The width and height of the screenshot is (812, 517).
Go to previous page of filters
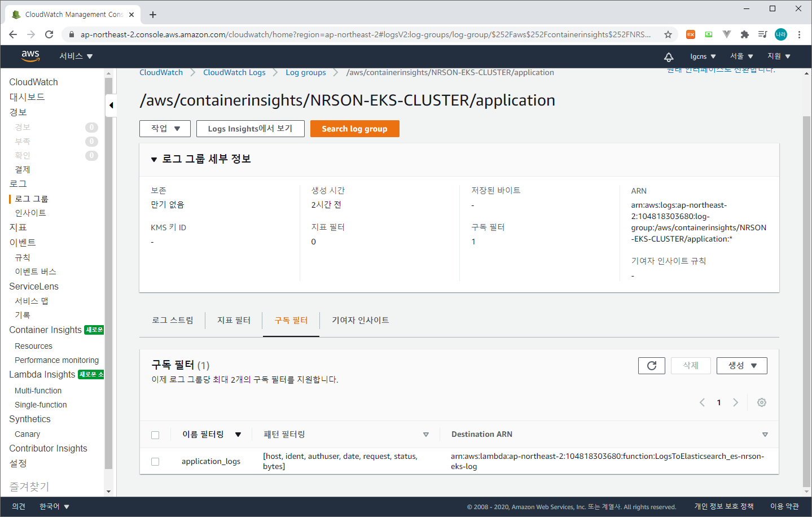[x=703, y=402]
